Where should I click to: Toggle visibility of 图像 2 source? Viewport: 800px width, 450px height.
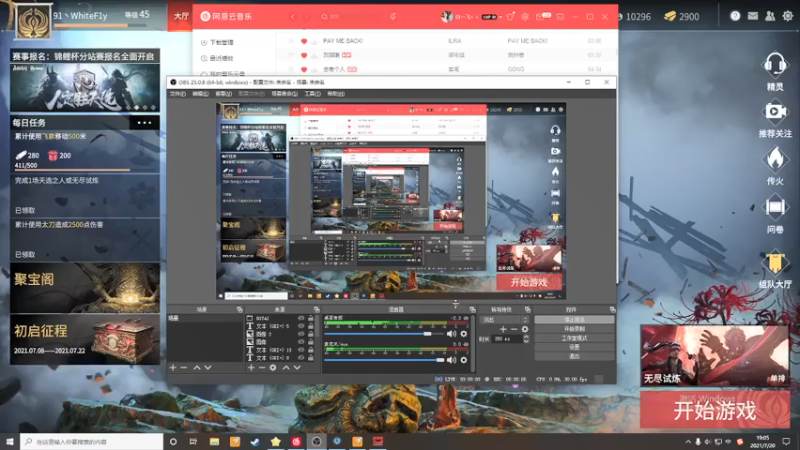[301, 334]
